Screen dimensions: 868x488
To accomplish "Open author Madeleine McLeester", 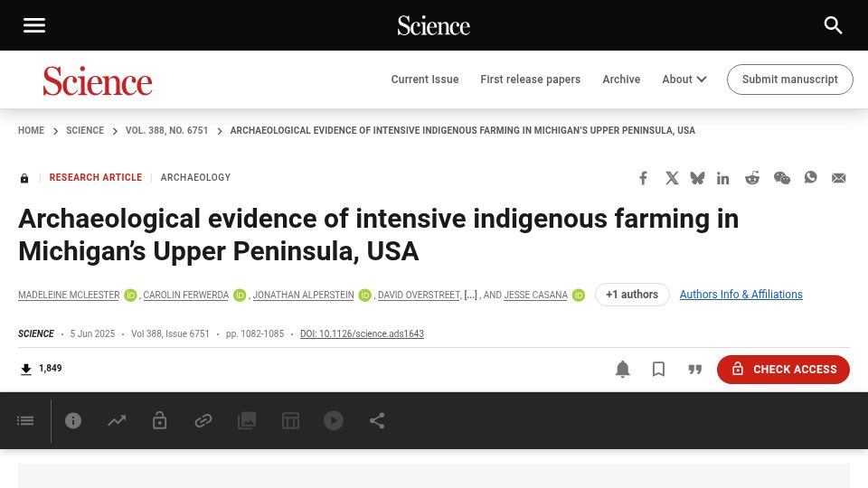I will click(x=69, y=295).
